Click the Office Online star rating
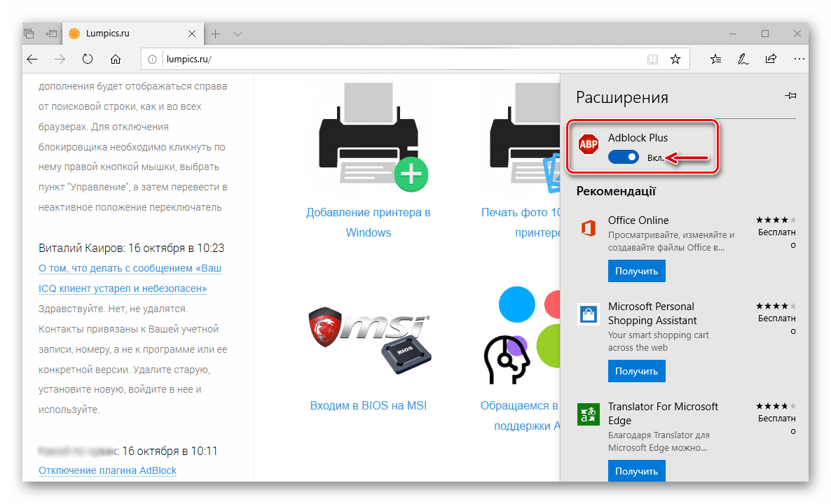This screenshot has width=831, height=504. [x=776, y=220]
